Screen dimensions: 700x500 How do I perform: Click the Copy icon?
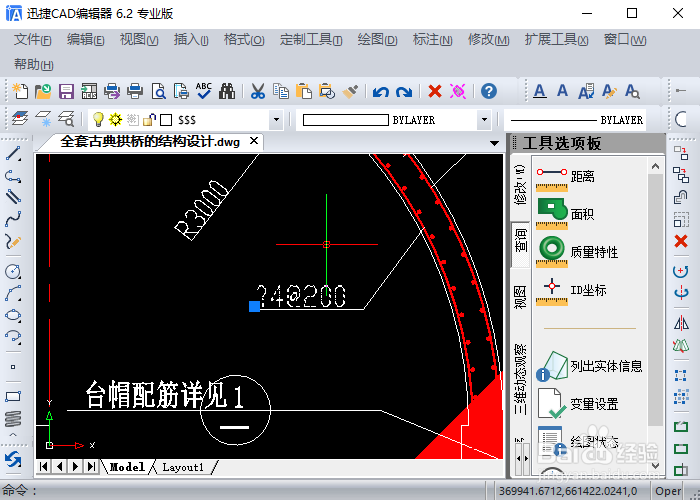281,92
